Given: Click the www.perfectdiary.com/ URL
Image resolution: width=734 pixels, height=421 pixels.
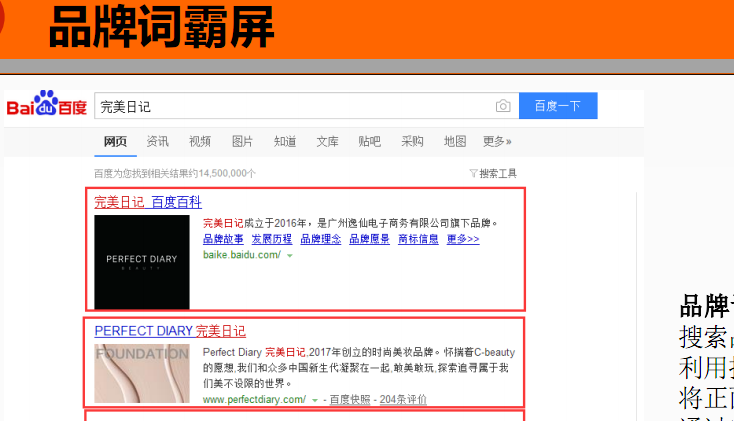Looking at the screenshot, I should point(254,399).
